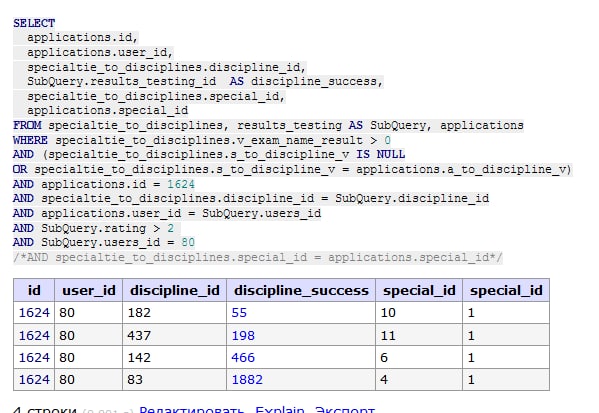Click the 'AS discipline_success' alias in SELECT
Image resolution: width=599 pixels, height=413 pixels.
[306, 81]
